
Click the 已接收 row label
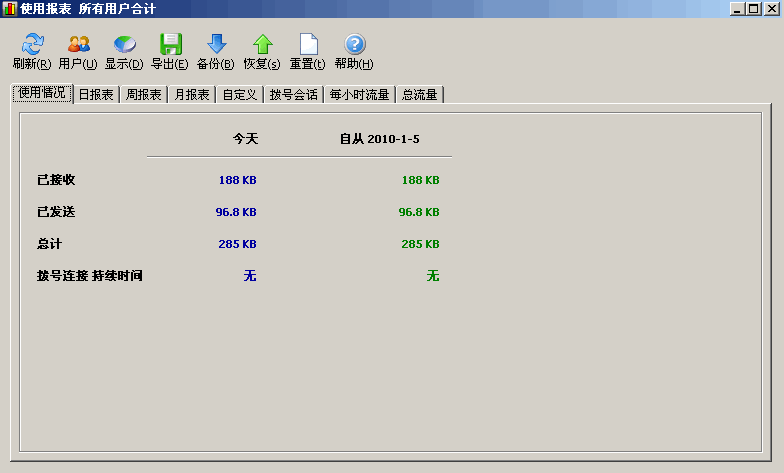(x=56, y=180)
